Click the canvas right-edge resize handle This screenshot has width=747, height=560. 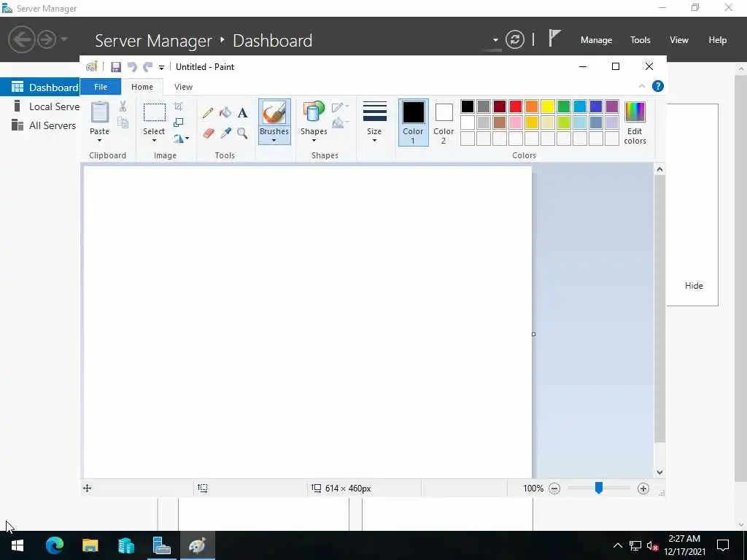click(x=533, y=334)
